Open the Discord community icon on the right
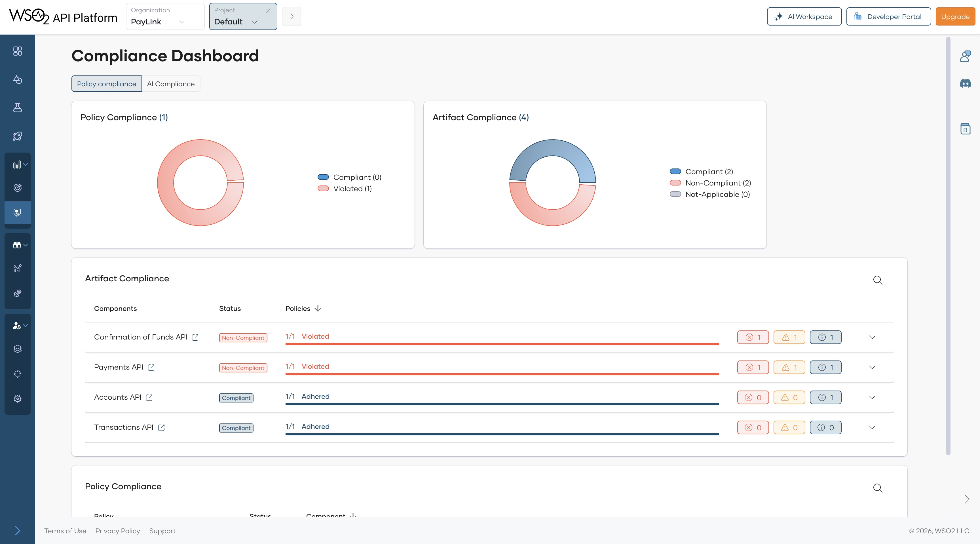Viewport: 980px width, 544px height. click(966, 83)
